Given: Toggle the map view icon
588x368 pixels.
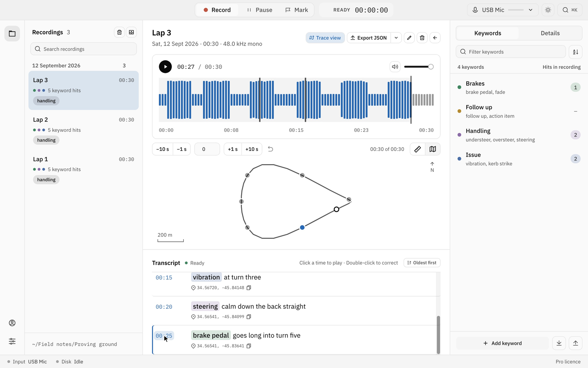Looking at the screenshot, I should tap(433, 149).
